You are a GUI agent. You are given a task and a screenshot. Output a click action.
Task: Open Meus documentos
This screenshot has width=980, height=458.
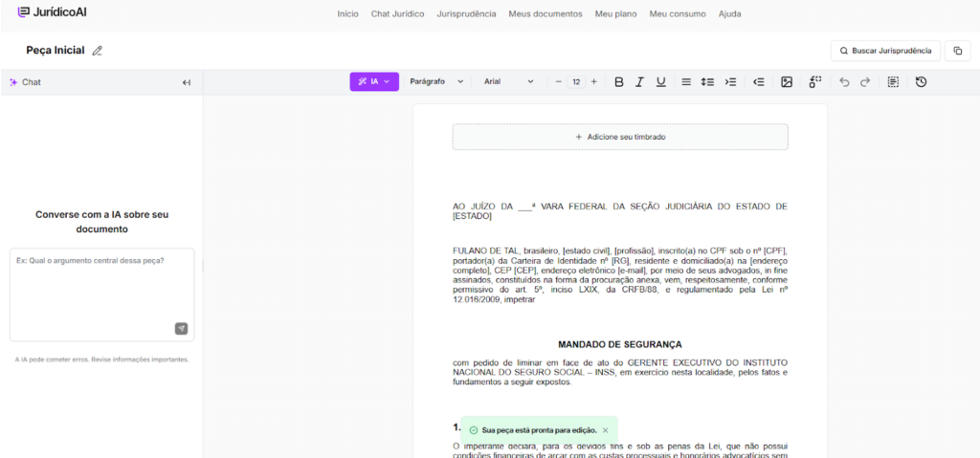(545, 13)
